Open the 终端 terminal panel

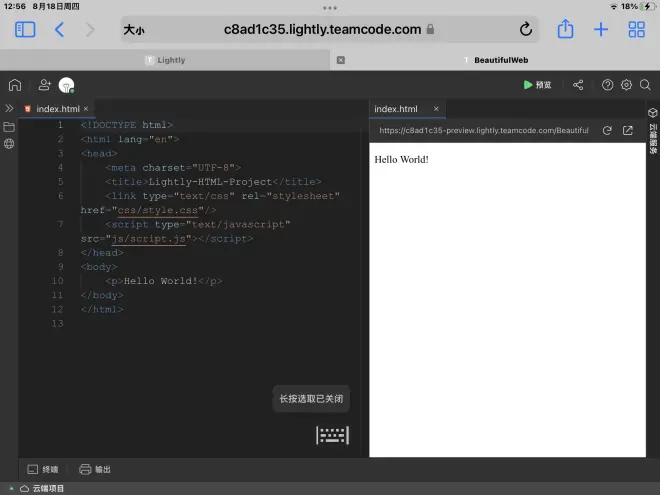(x=43, y=469)
